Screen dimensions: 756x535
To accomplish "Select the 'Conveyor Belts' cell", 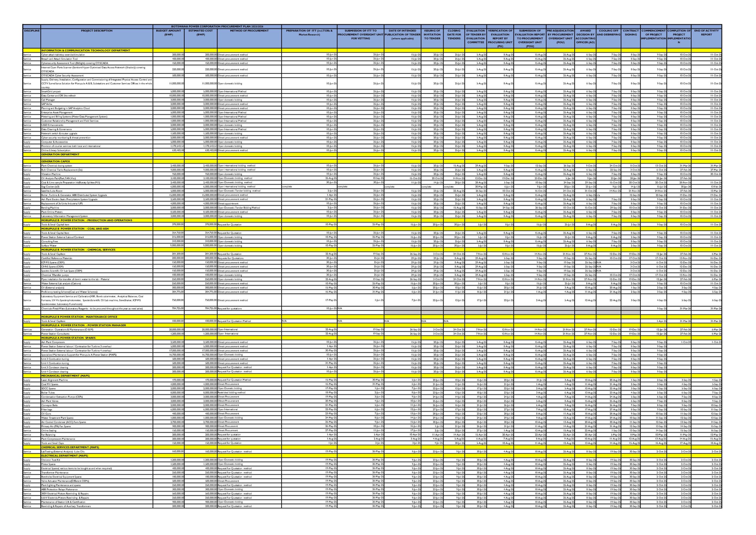I will pyautogui.click(x=97, y=405).
